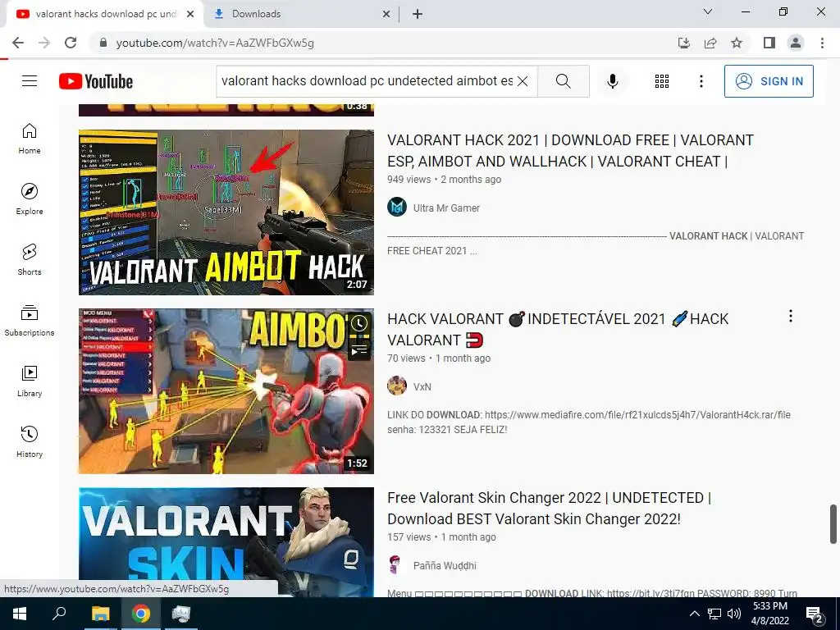Close the valorant hacks tab
Viewport: 840px width, 630px height.
click(190, 14)
